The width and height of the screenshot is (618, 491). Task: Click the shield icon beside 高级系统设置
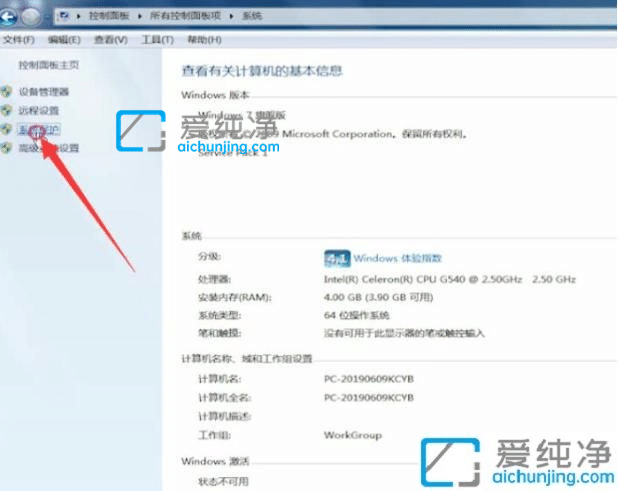coord(6,148)
